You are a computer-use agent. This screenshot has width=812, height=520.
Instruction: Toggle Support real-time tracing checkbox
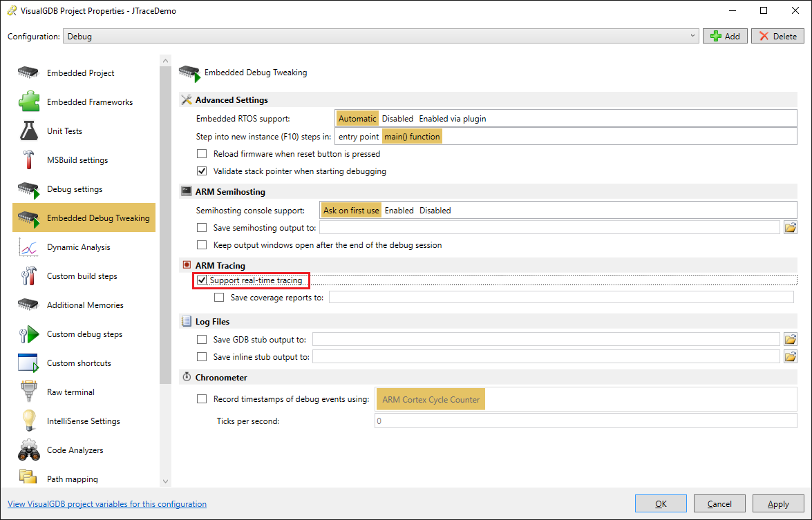point(202,280)
